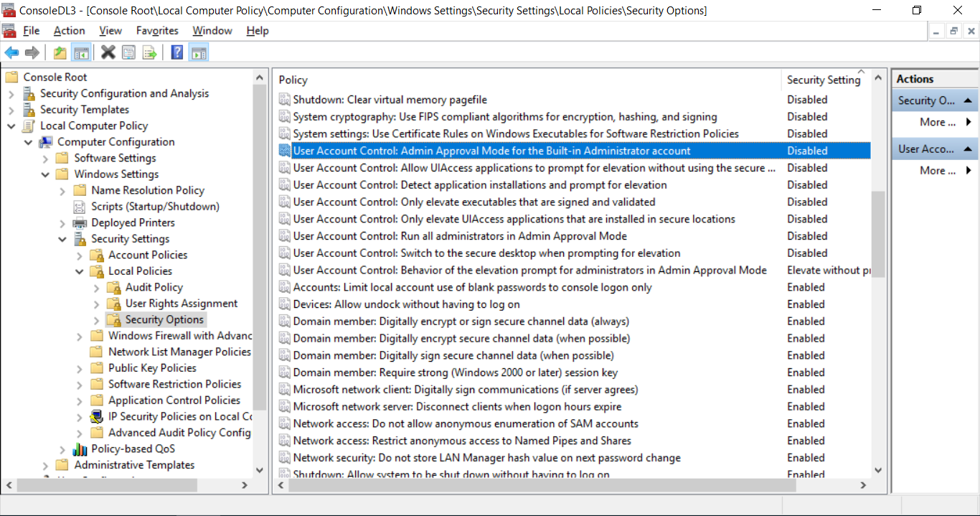Click the Security Templates node icon
The image size is (980, 516).
pyautogui.click(x=29, y=109)
